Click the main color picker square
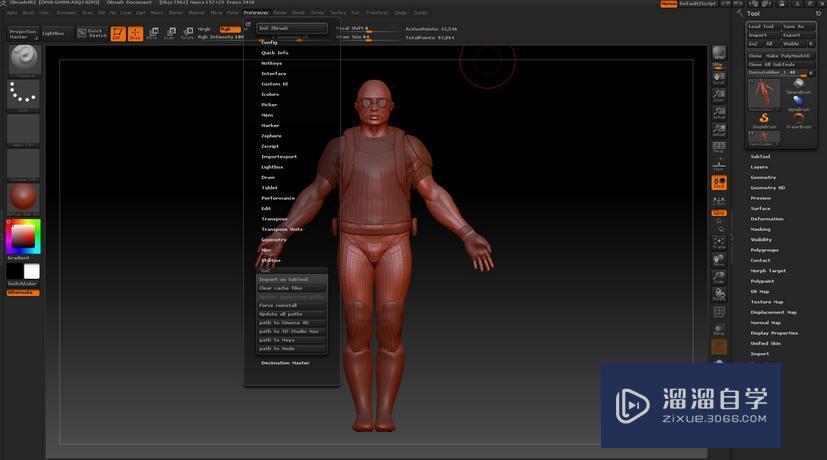Viewport: 827px width, 460px height. (x=22, y=236)
